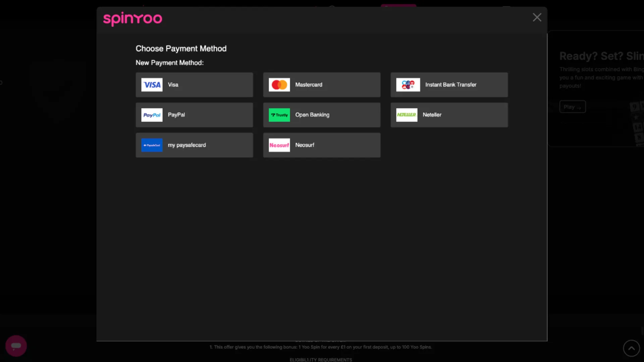644x362 pixels.
Task: Click the Instant Bank Transfer logo icon
Action: [408, 85]
